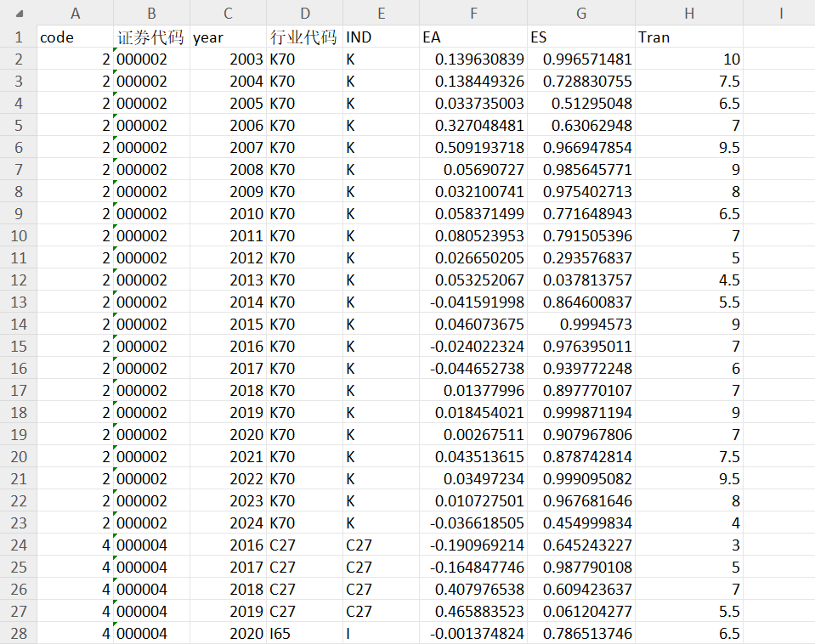
Task: Click green error indicator on B2 cell
Action: click(116, 50)
